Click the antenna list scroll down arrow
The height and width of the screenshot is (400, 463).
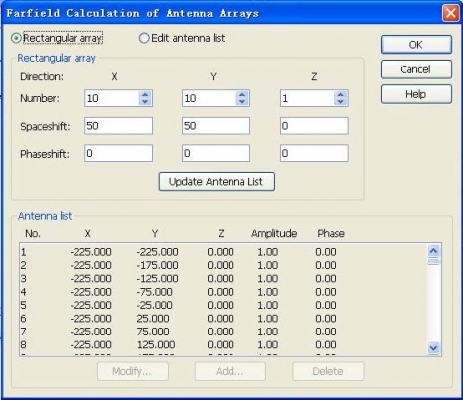(433, 348)
